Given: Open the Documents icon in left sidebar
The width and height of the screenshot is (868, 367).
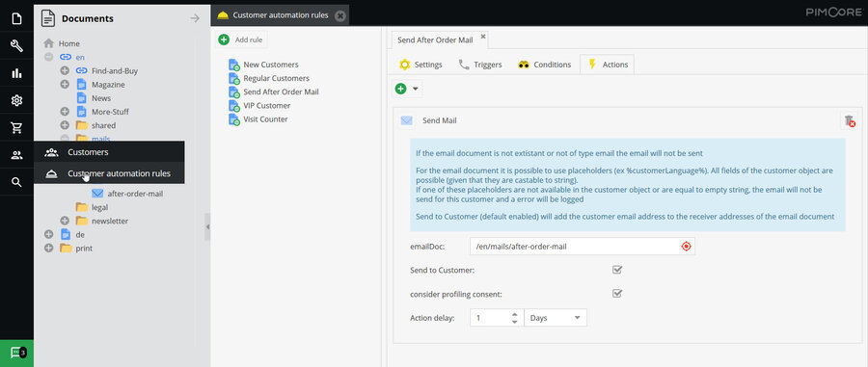Looking at the screenshot, I should click(x=16, y=18).
